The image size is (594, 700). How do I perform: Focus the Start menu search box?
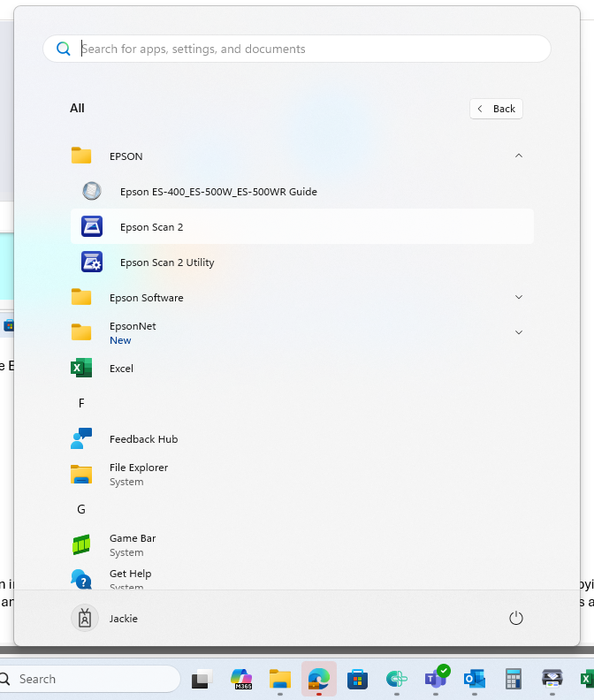point(296,49)
